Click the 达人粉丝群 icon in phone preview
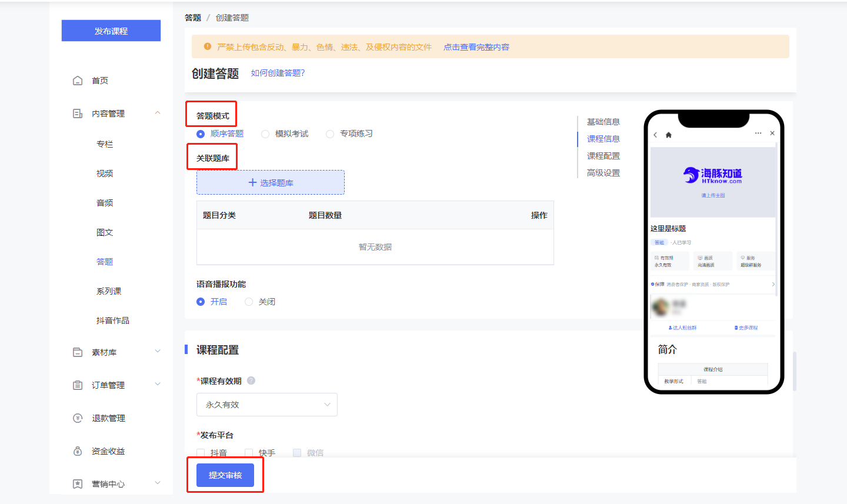 click(x=671, y=328)
